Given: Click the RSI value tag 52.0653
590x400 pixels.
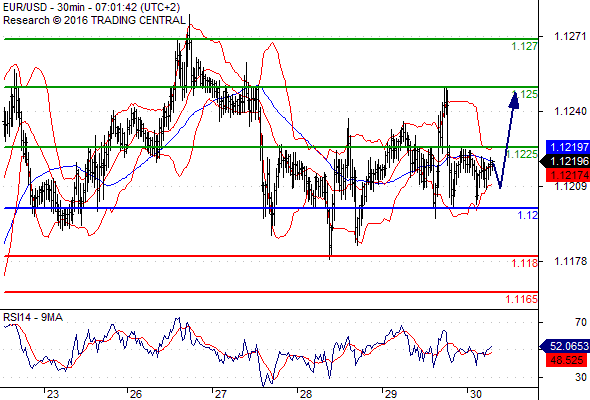Looking at the screenshot, I should click(x=565, y=346).
